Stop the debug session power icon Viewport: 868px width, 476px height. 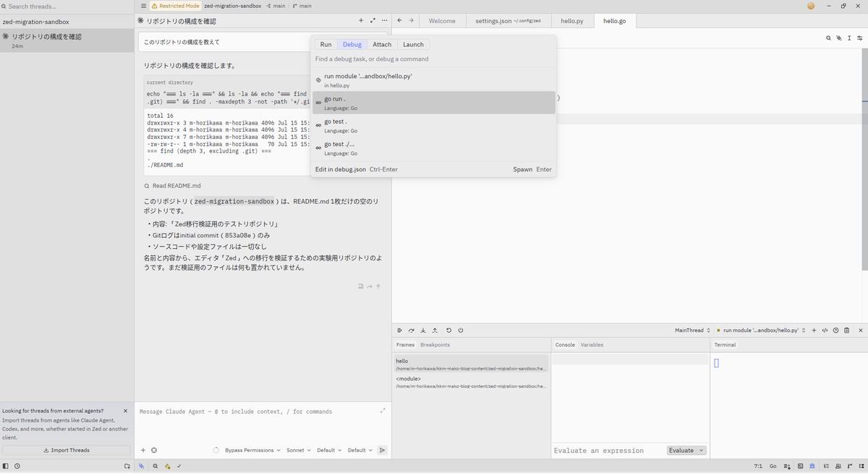coord(461,330)
